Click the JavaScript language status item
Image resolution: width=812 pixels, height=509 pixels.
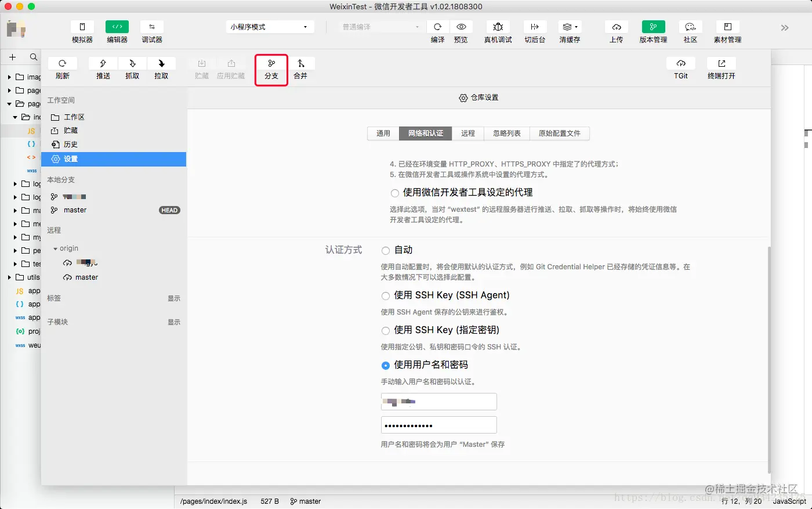(789, 501)
